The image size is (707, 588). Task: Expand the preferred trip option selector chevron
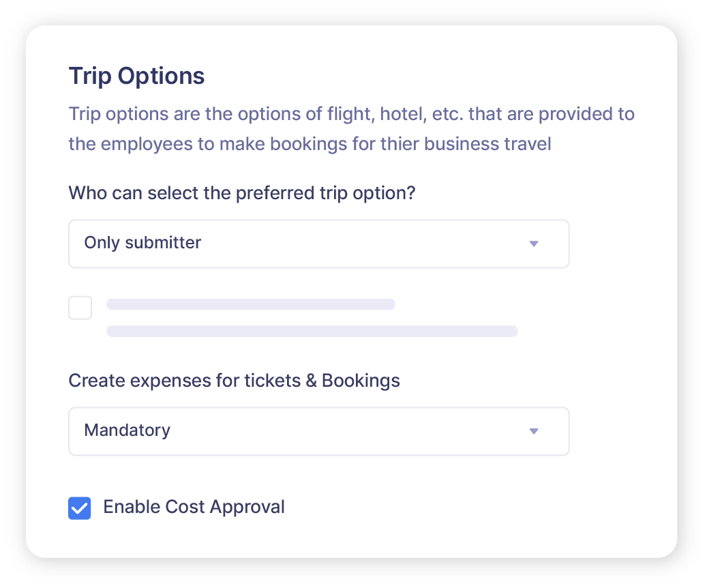tap(535, 244)
